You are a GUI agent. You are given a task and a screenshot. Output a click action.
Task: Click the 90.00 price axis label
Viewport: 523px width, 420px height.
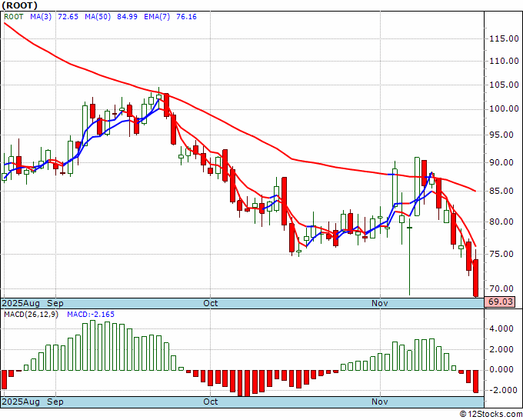point(501,163)
